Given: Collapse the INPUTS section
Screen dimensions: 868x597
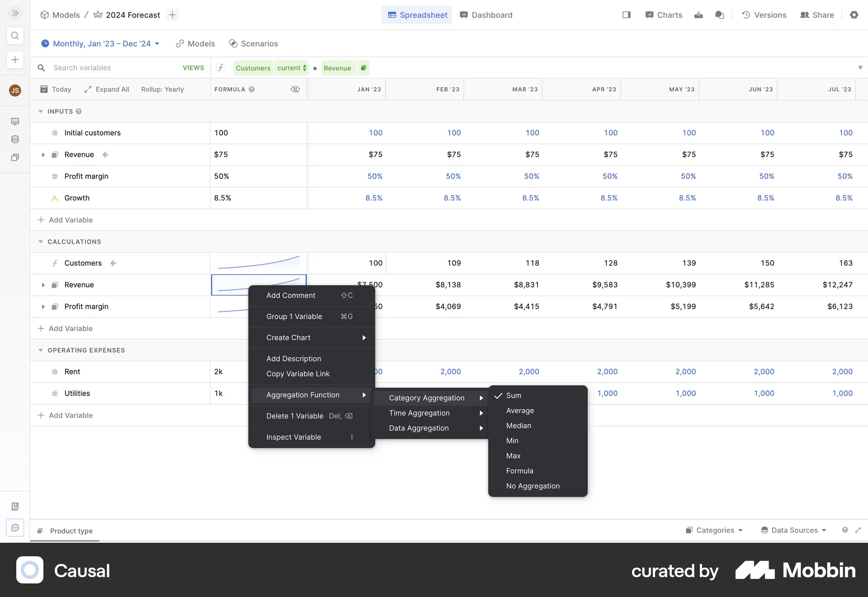Looking at the screenshot, I should (x=41, y=111).
